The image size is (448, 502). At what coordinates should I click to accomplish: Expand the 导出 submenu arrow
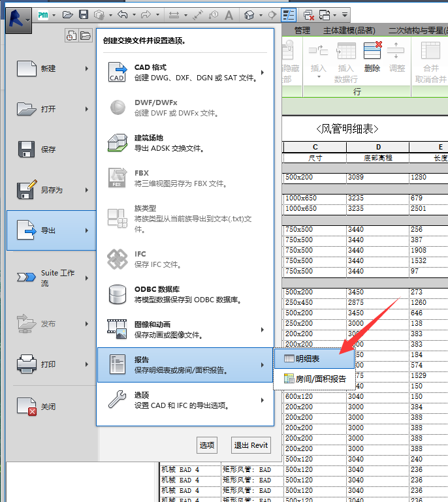tap(87, 230)
